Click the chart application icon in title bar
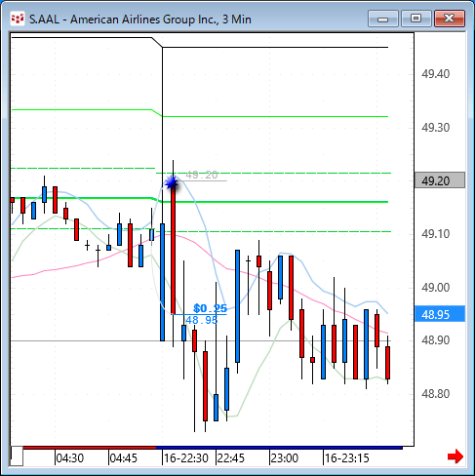The image size is (475, 476). click(x=18, y=19)
